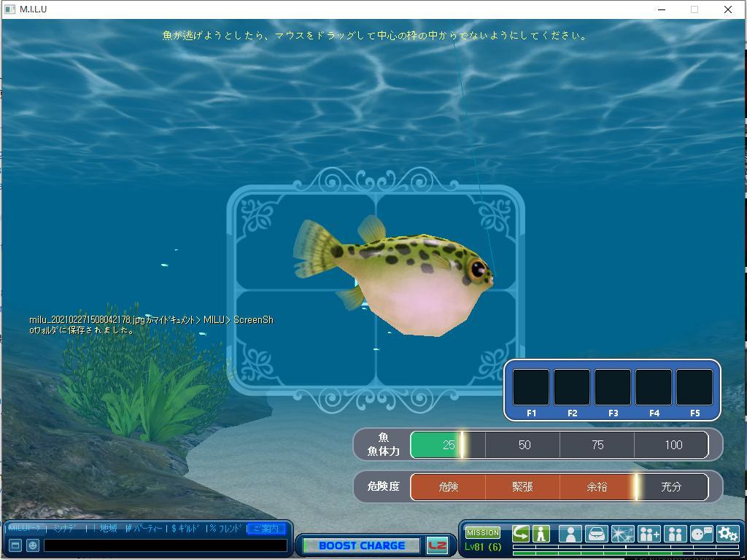
Task: Click the add friend icon
Action: pyautogui.click(x=649, y=534)
